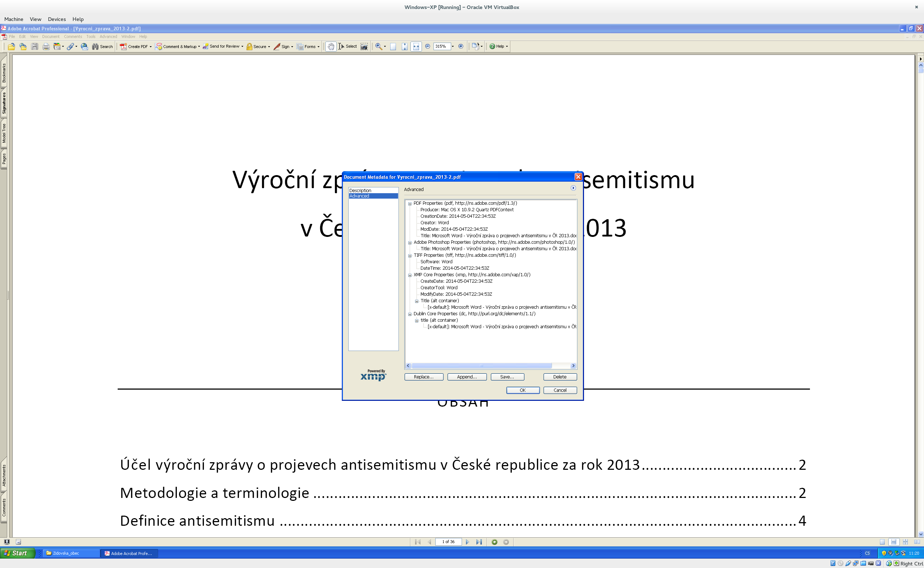Image resolution: width=924 pixels, height=568 pixels.
Task: Click the zoom out minus circle button
Action: (427, 47)
